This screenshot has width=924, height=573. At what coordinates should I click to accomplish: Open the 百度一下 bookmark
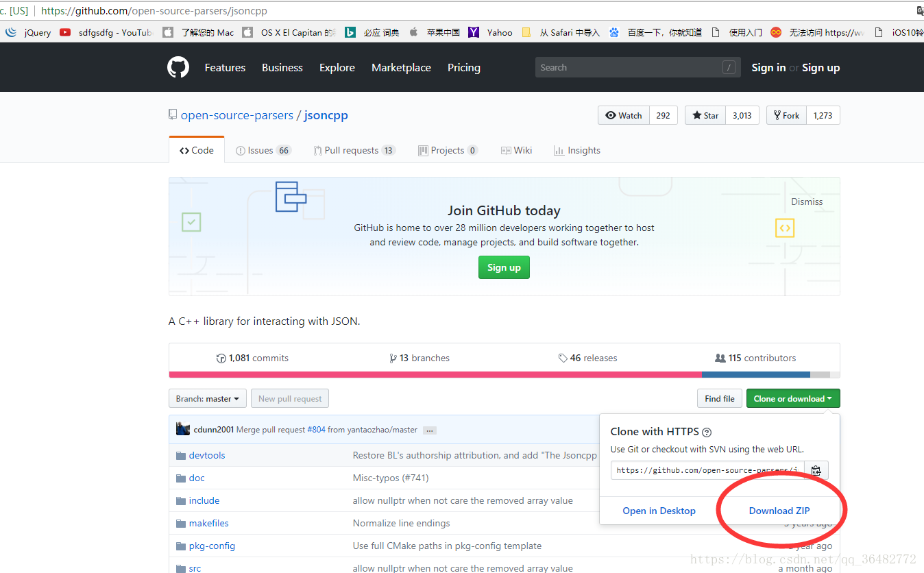[655, 32]
